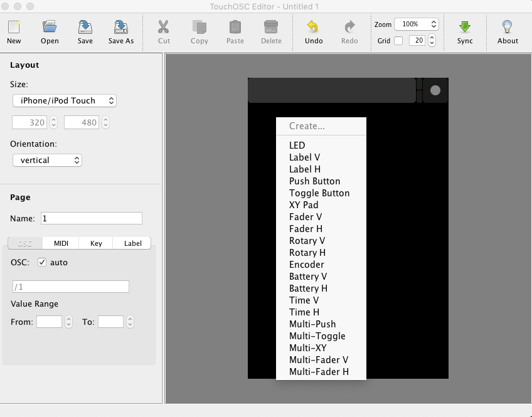Click the Paste clipboard icon
The image size is (532, 417).
coord(235,27)
